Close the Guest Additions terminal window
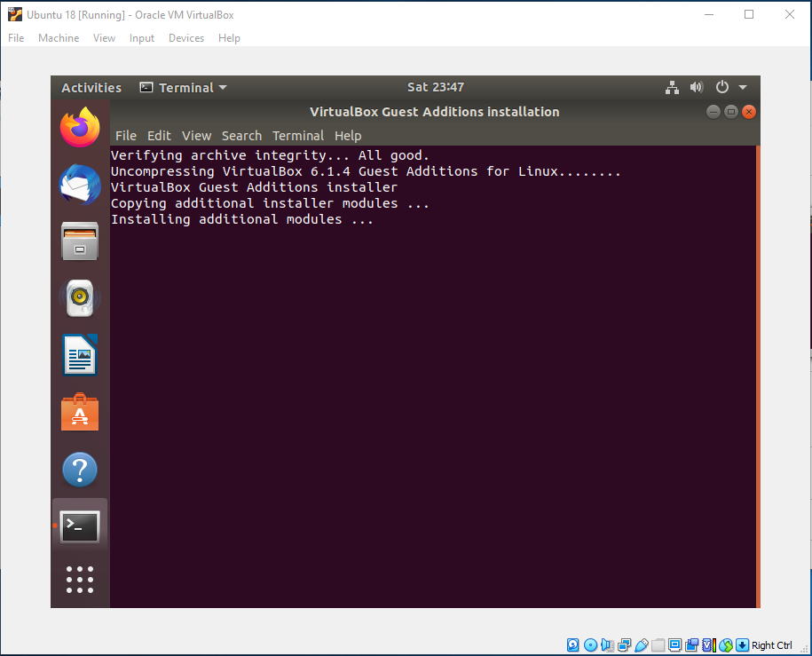The image size is (812, 656). point(749,112)
